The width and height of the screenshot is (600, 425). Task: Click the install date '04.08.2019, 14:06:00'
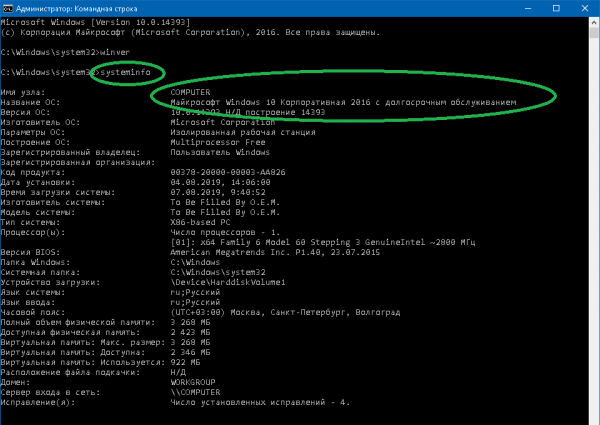coord(220,182)
